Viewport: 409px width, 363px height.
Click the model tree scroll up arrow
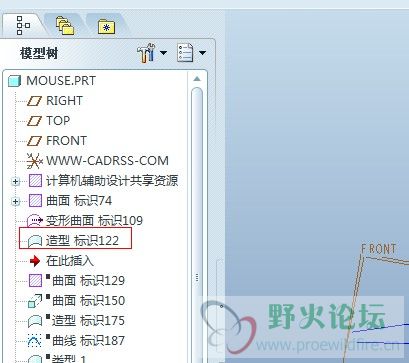click(x=197, y=79)
